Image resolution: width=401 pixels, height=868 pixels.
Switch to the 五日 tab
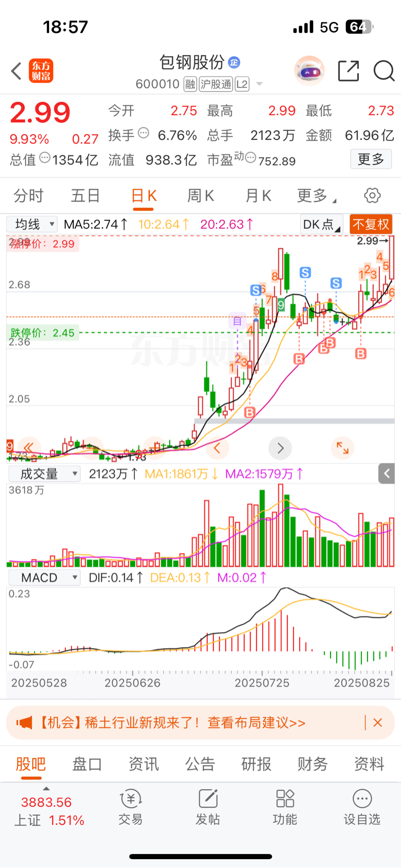tap(86, 196)
